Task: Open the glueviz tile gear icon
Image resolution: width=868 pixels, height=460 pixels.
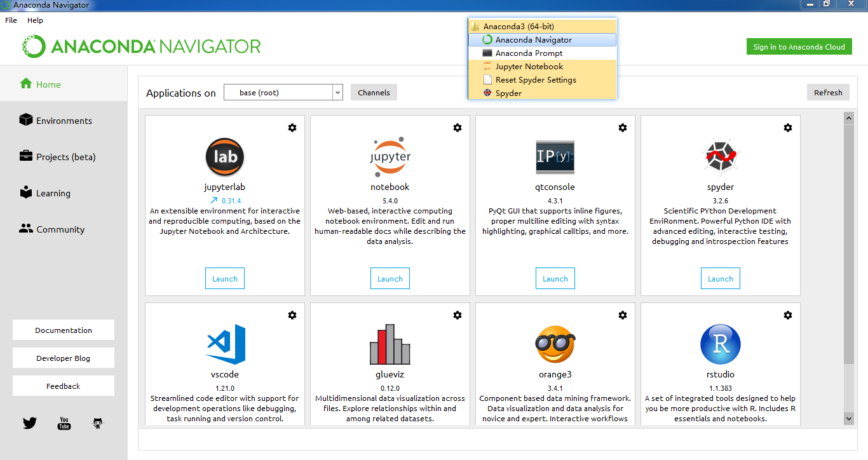Action: (458, 315)
